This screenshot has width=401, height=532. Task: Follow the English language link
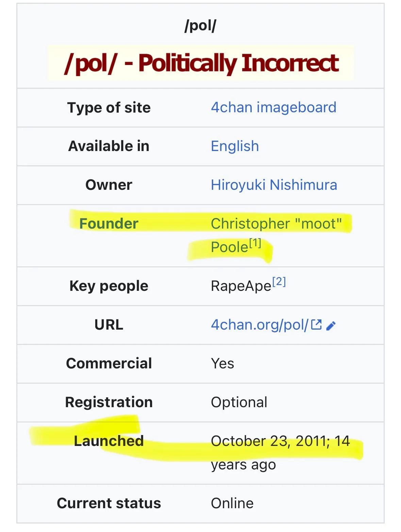[235, 146]
